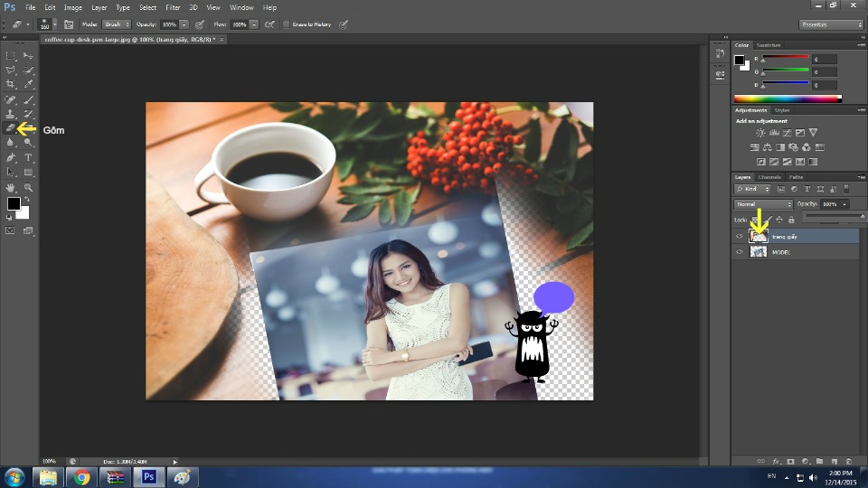Select the History Brush tool
Viewport: 868px width, 488px height.
pos(28,114)
